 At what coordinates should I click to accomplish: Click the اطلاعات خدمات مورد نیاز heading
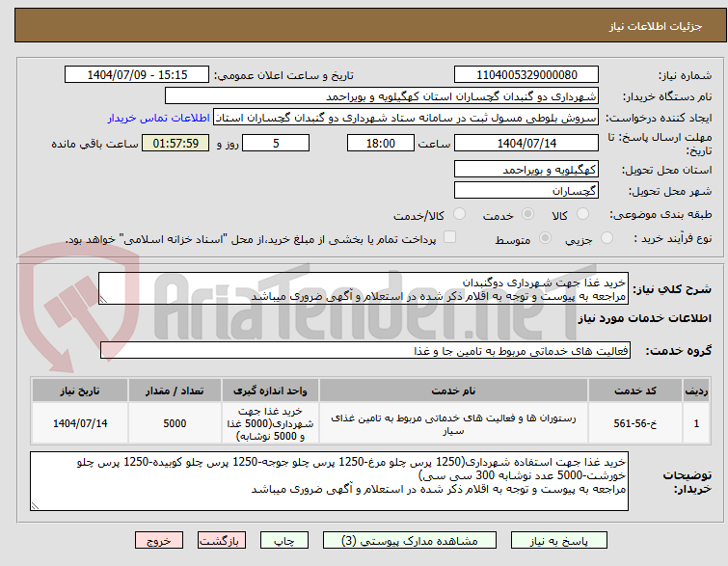click(644, 318)
